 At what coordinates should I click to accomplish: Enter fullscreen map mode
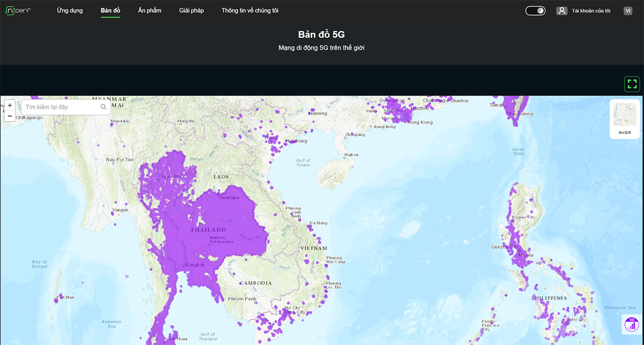[632, 84]
